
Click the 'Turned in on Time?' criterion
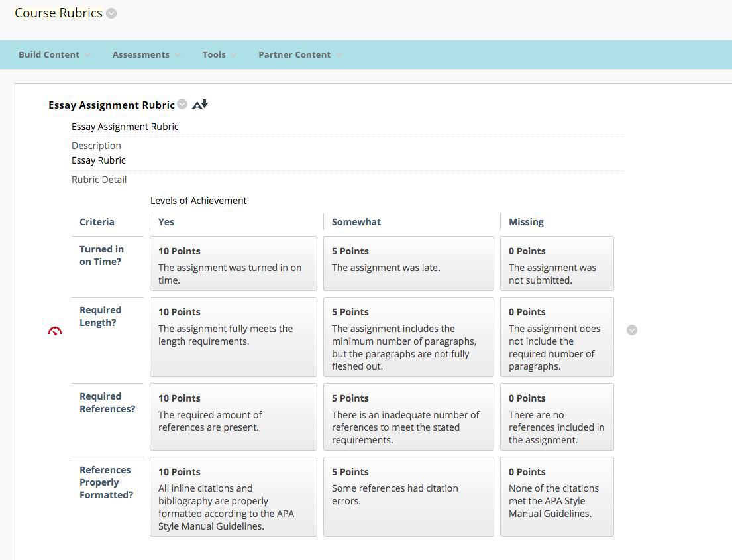click(x=101, y=256)
